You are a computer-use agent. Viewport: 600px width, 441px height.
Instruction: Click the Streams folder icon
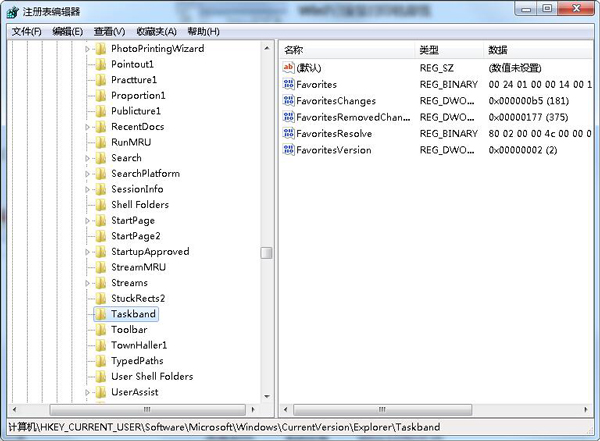point(101,283)
